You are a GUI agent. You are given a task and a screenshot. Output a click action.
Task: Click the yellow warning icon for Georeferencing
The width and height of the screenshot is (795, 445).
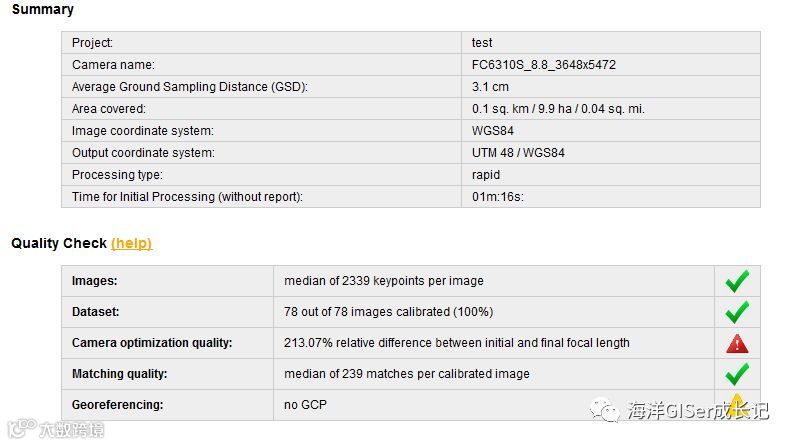pyautogui.click(x=737, y=405)
